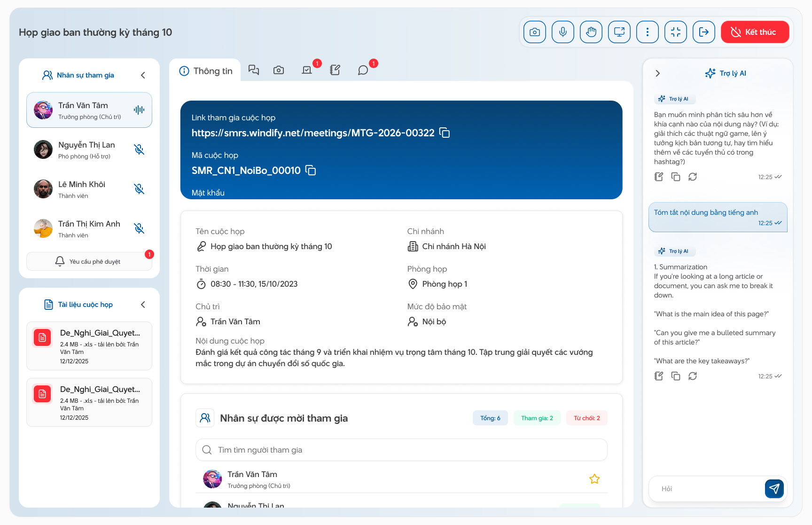812x525 pixels.
Task: Unmute Trần Thị Kim Anh's microphone
Action: coord(139,228)
